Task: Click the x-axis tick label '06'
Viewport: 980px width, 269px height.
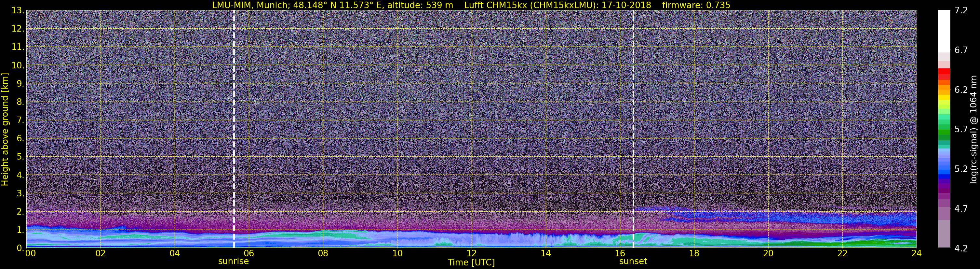Action: pos(249,253)
